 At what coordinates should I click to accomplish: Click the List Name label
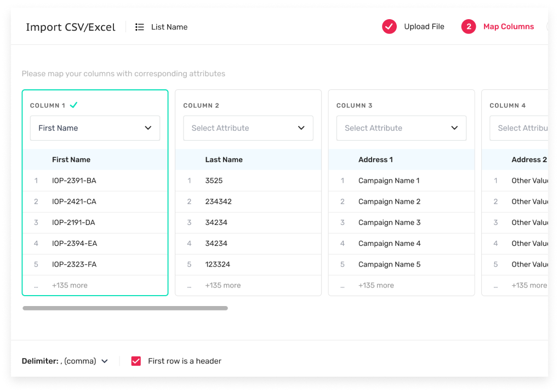point(169,27)
